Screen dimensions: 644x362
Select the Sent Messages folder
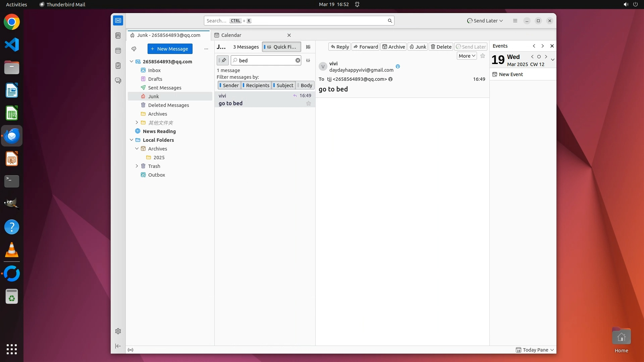click(x=164, y=88)
